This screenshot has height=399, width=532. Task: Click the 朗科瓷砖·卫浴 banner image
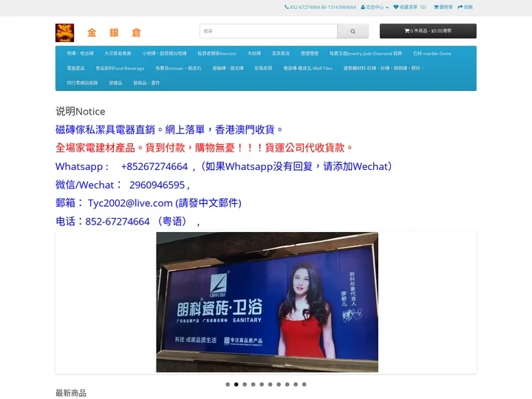coord(267,302)
